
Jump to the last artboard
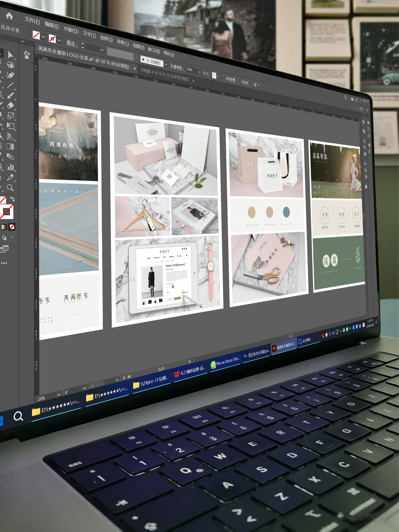click(129, 377)
